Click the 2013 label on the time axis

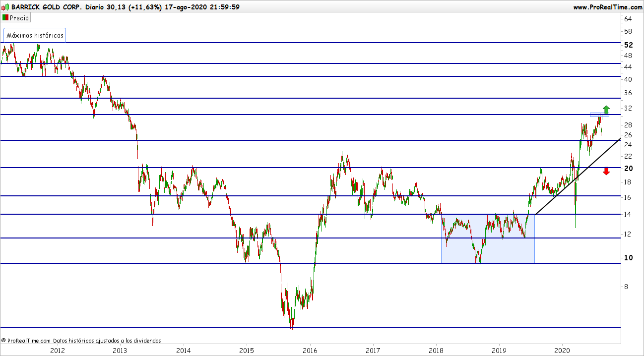tap(121, 351)
